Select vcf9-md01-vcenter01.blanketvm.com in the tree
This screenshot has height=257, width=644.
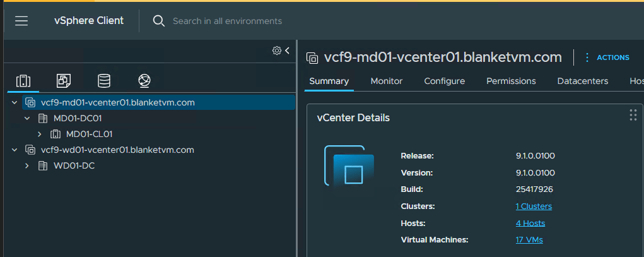(x=118, y=102)
